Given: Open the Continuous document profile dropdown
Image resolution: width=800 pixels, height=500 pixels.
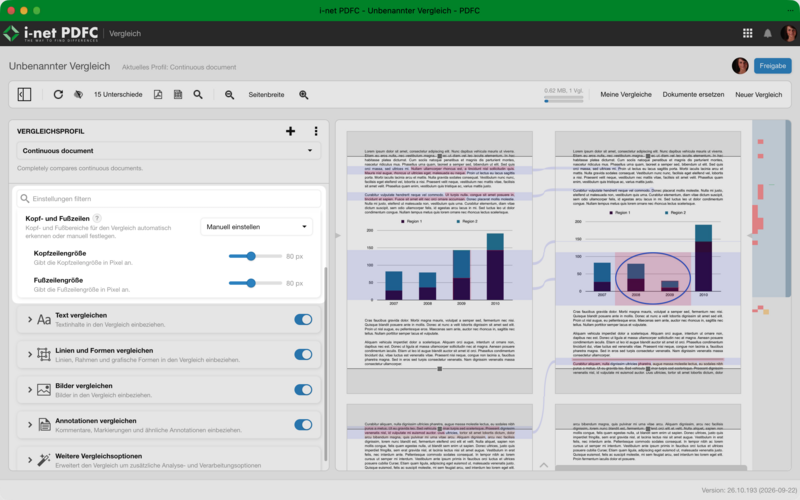Looking at the screenshot, I should (168, 151).
